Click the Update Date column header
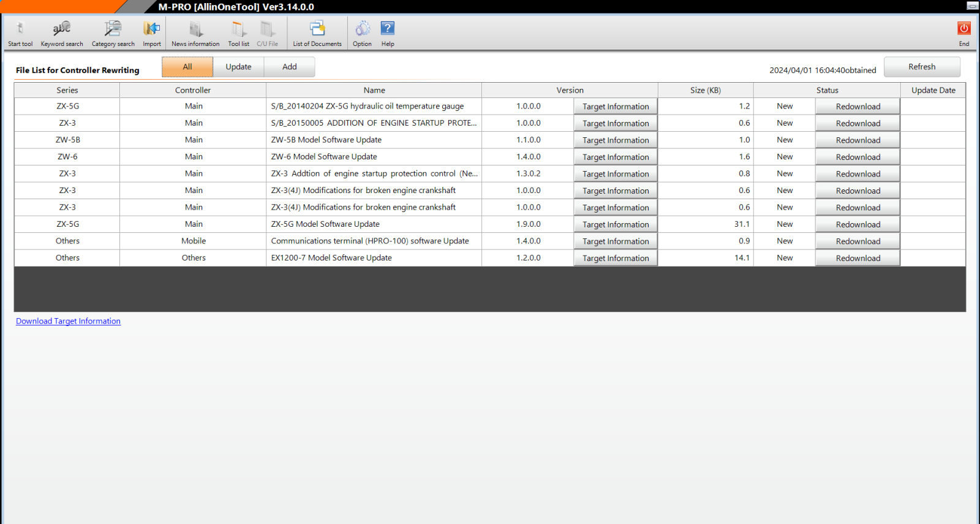The width and height of the screenshot is (980, 524). click(x=933, y=90)
